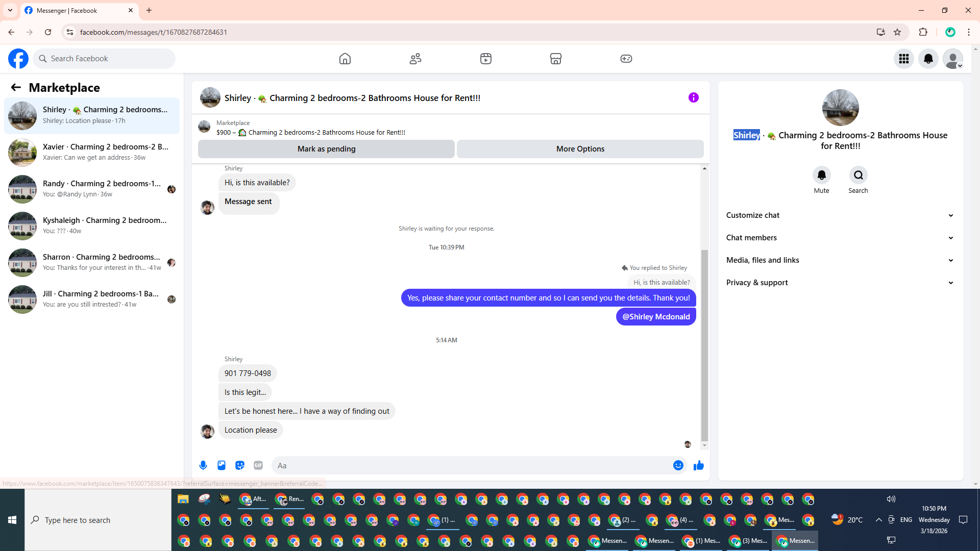Viewport: 980px width, 551px height.
Task: Open the notifications bell in header
Action: pos(928,59)
